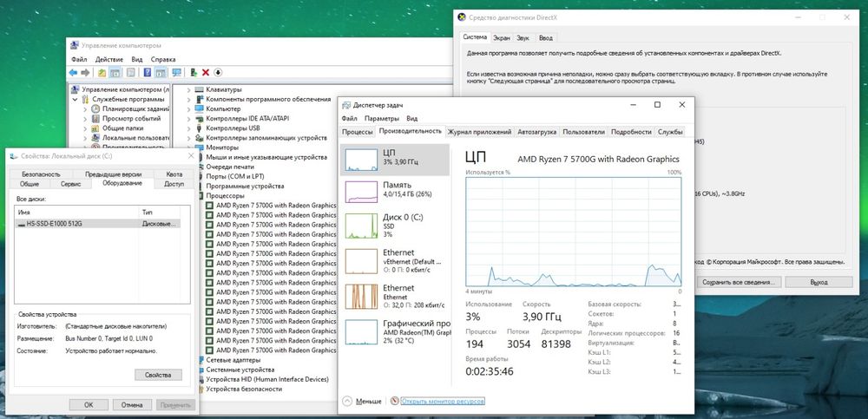868x419 pixels.
Task: Collapse the Служебные программы tree node
Action: [x=76, y=100]
